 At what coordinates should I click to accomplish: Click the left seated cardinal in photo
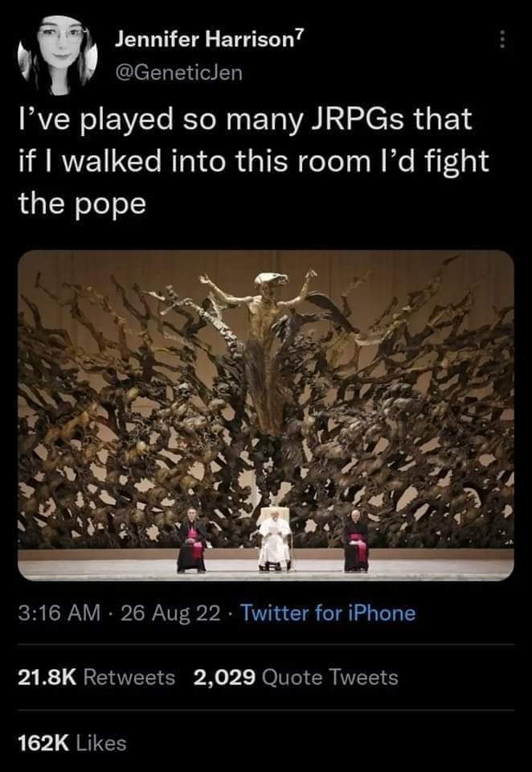pos(192,541)
